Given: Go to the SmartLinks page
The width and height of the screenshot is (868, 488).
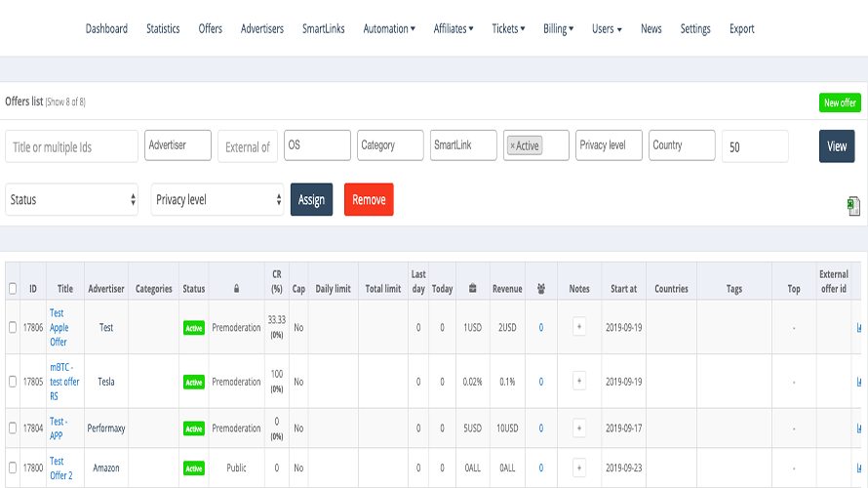Looking at the screenshot, I should coord(323,29).
